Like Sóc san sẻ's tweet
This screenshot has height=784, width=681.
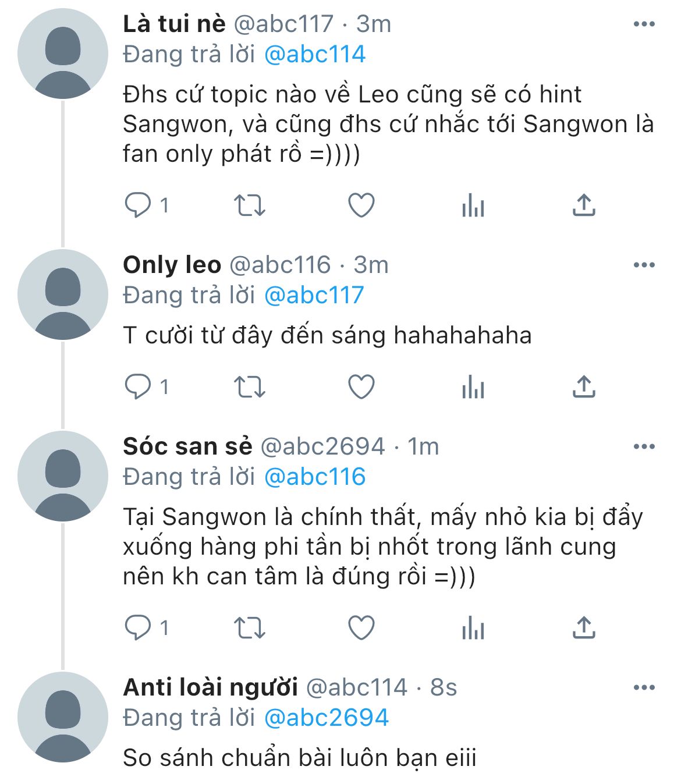[361, 628]
